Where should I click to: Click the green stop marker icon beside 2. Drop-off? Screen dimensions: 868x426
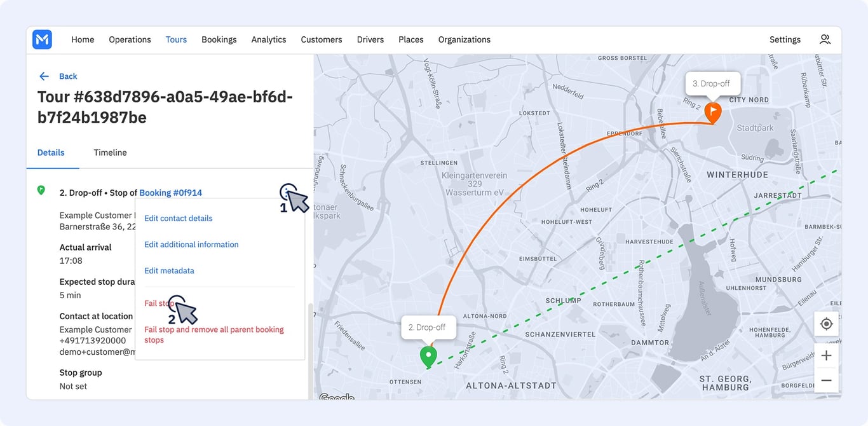(x=41, y=190)
